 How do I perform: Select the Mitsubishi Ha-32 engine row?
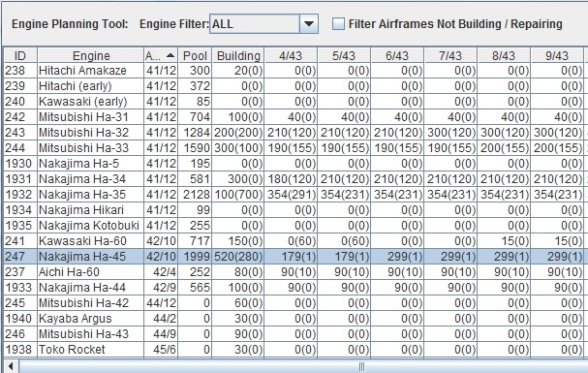(294, 133)
